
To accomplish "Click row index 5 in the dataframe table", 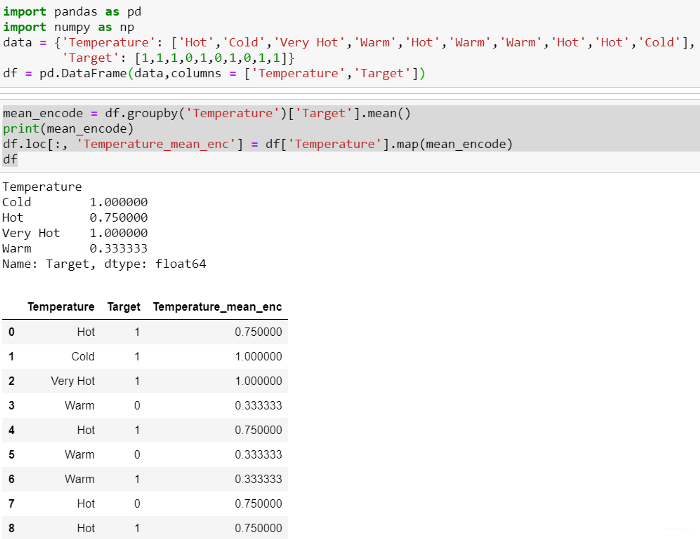I will (x=12, y=455).
